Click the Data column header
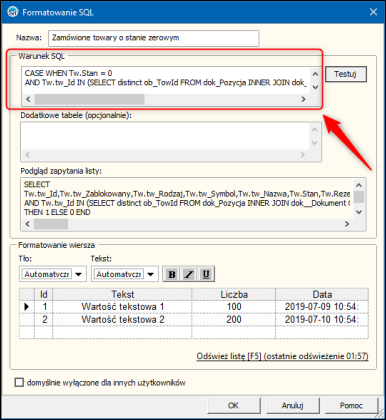The image size is (386, 420). 322,294
